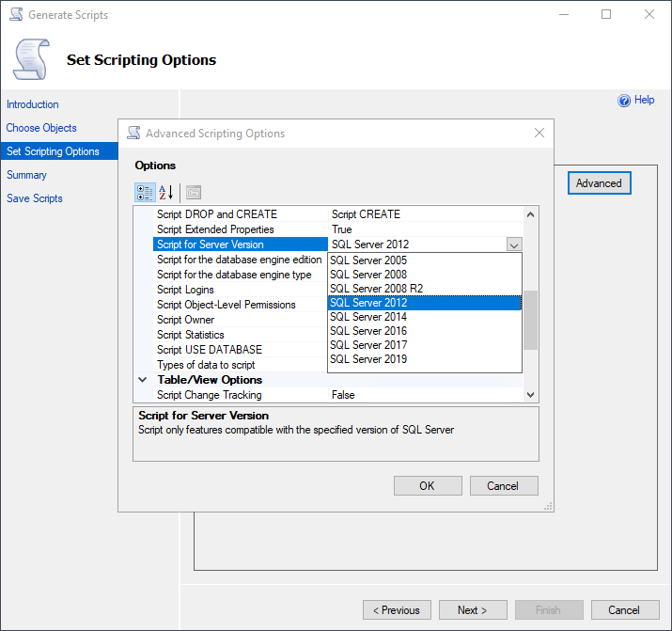This screenshot has width=672, height=631.
Task: Click the Script CREATE value cell
Action: click(426, 214)
